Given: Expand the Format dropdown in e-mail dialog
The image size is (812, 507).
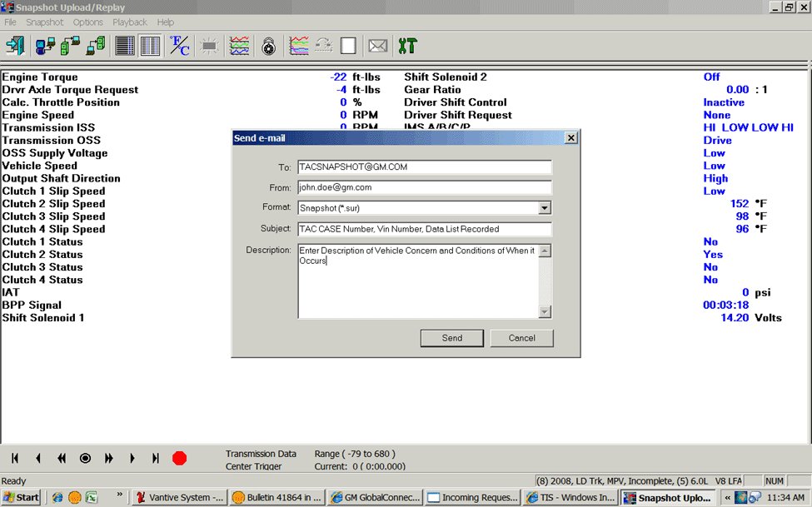Looking at the screenshot, I should 545,208.
